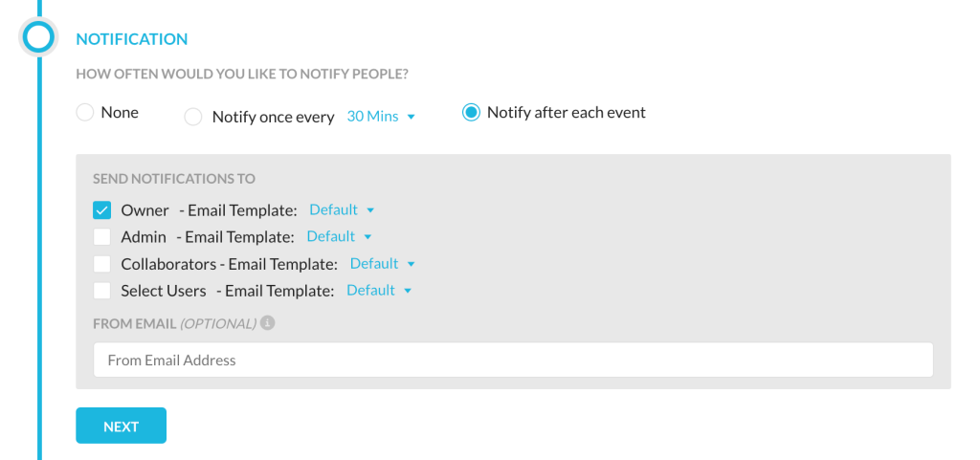Click the caret arrow beside Owner's Default template

coord(370,210)
